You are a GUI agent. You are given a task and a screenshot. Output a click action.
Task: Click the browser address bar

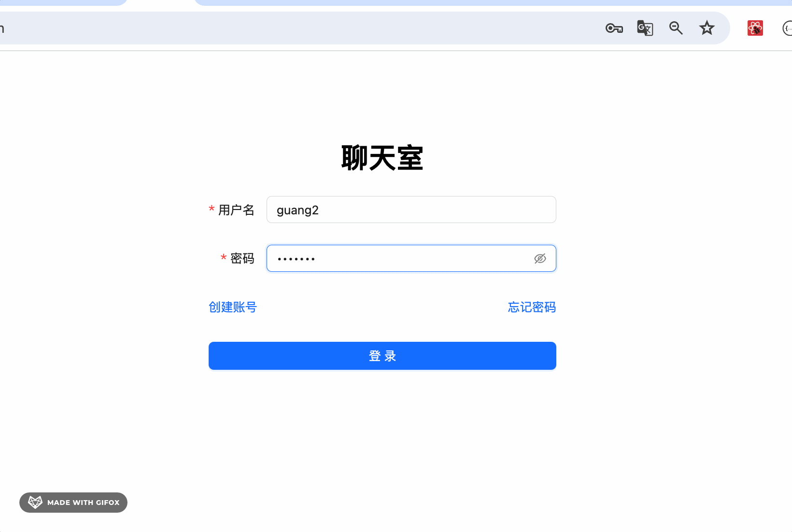click(x=290, y=28)
